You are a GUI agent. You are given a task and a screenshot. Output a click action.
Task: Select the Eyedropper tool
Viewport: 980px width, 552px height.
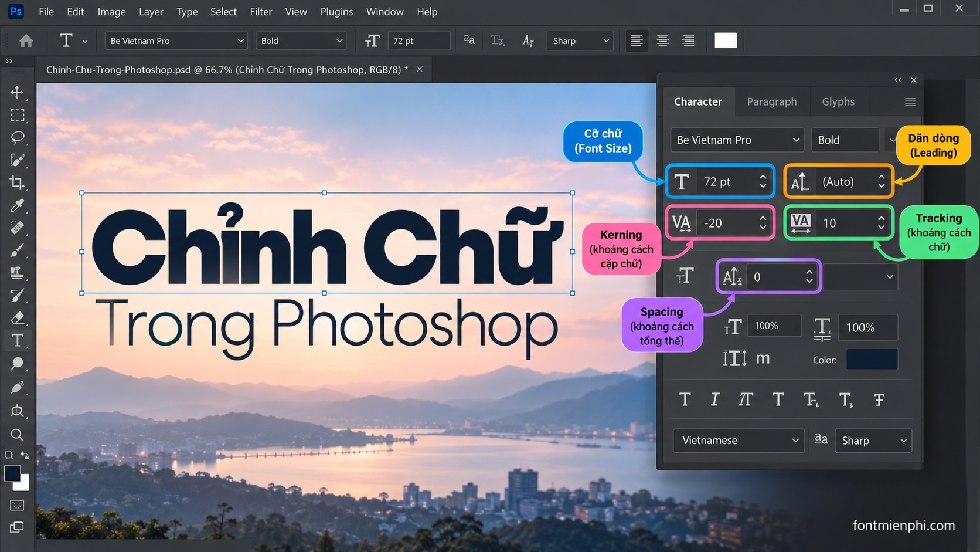(x=17, y=205)
